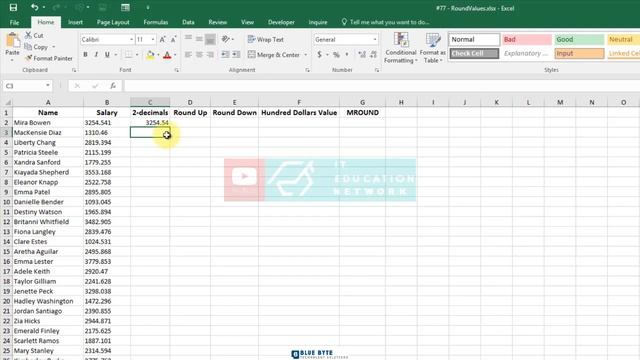Undo the last action
The image size is (640, 360).
tap(35, 7)
